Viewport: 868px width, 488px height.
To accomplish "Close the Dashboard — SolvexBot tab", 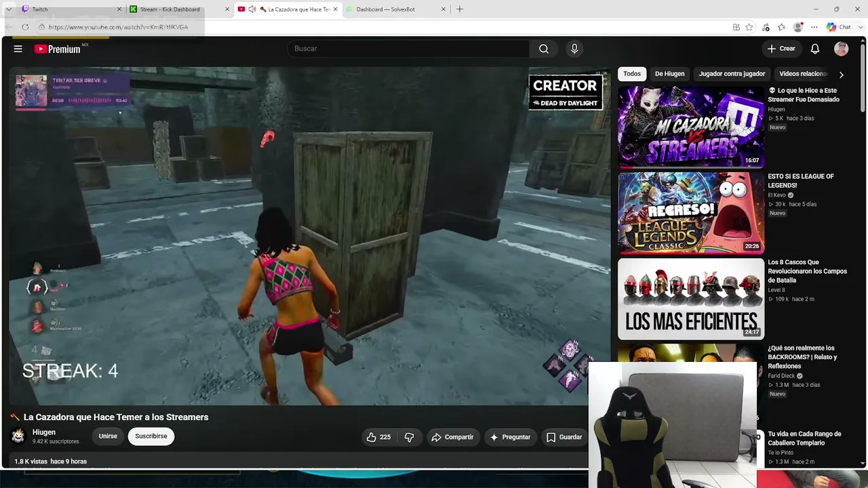I will [x=443, y=9].
